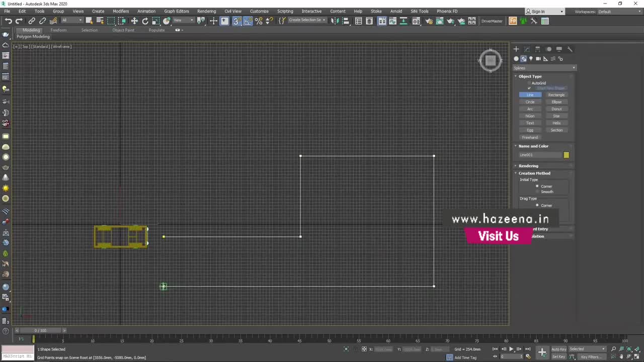Screen dimensions: 644x362
Task: Open the Graph Editors menu
Action: (x=177, y=11)
